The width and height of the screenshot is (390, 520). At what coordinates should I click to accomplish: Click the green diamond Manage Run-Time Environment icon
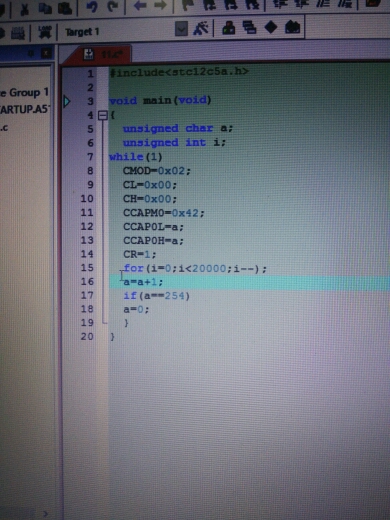(x=271, y=27)
